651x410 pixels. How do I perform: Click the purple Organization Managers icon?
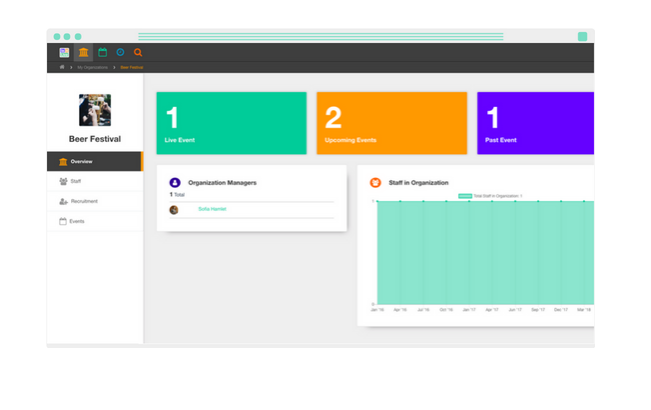pos(175,183)
